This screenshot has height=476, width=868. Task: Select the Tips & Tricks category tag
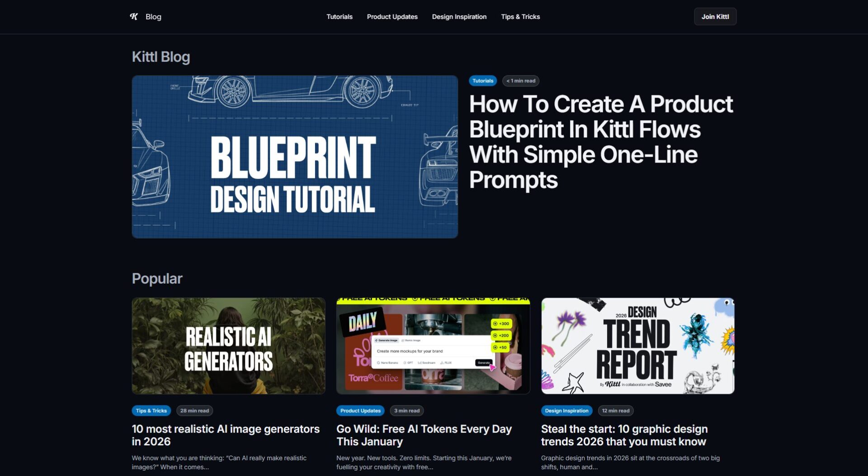[151, 411]
